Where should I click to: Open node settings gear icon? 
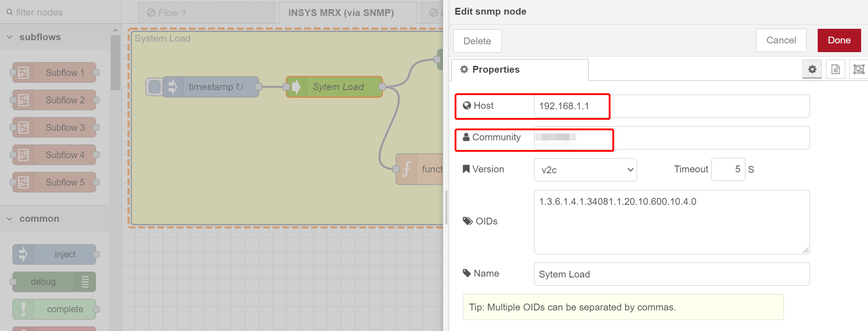[x=812, y=69]
